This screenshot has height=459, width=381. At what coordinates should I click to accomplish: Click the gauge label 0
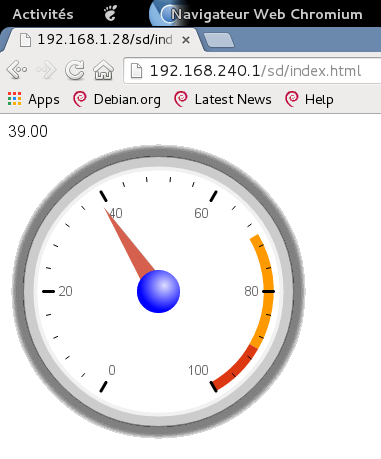point(112,370)
